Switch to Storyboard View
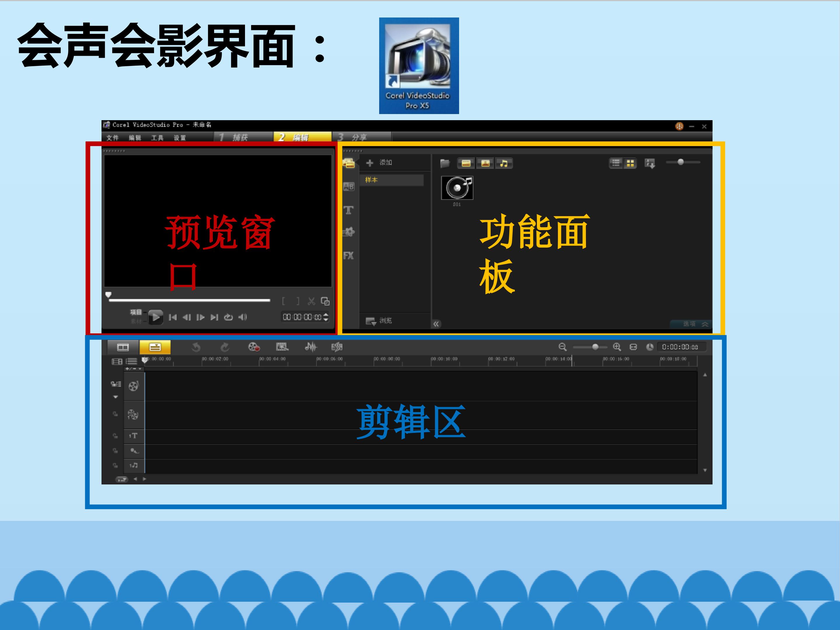The image size is (840, 630). 123,347
